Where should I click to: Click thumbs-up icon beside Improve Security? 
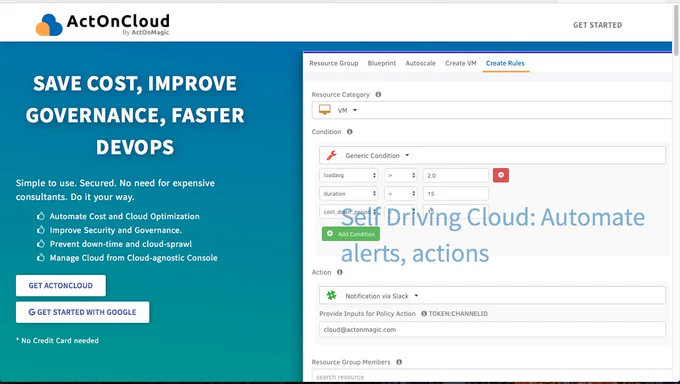pyautogui.click(x=41, y=230)
